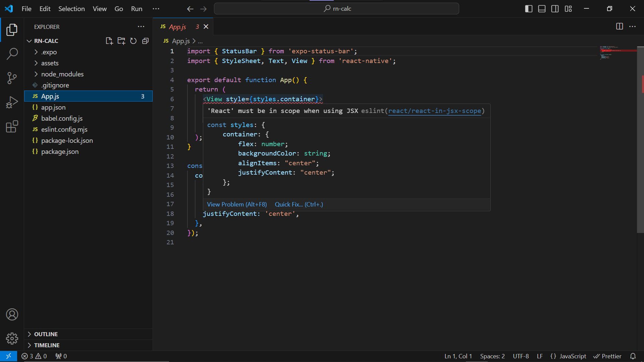Go back using the navigation arrow

(190, 9)
